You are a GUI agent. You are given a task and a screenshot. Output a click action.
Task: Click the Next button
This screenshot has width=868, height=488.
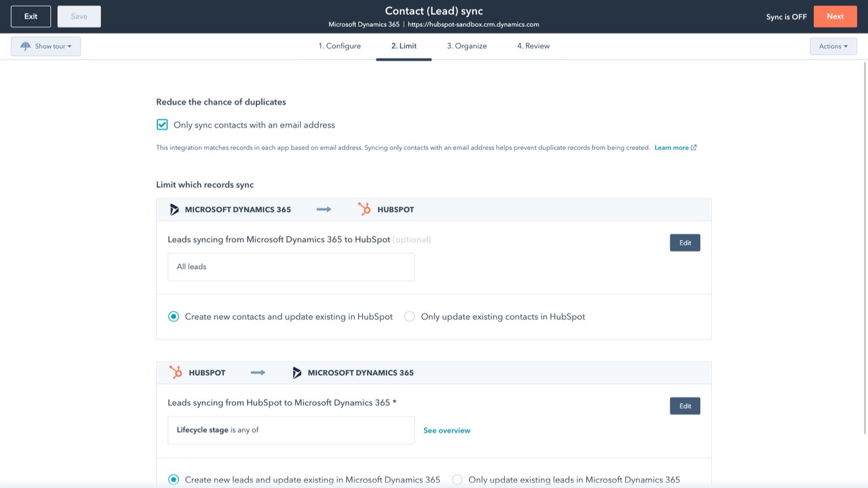pos(835,16)
